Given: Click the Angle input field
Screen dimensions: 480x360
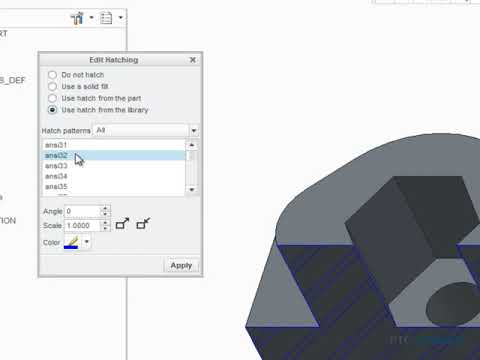Looking at the screenshot, I should pos(82,211).
